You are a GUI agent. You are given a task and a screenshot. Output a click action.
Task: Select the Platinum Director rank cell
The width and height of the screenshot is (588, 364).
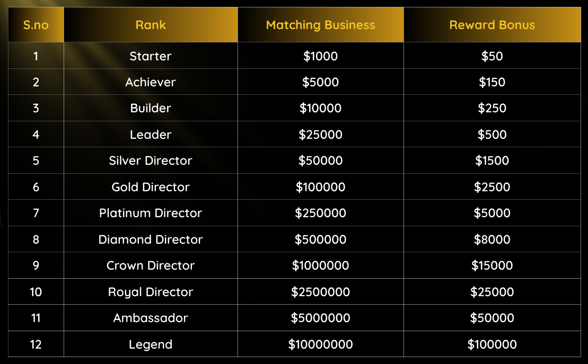tap(151, 213)
